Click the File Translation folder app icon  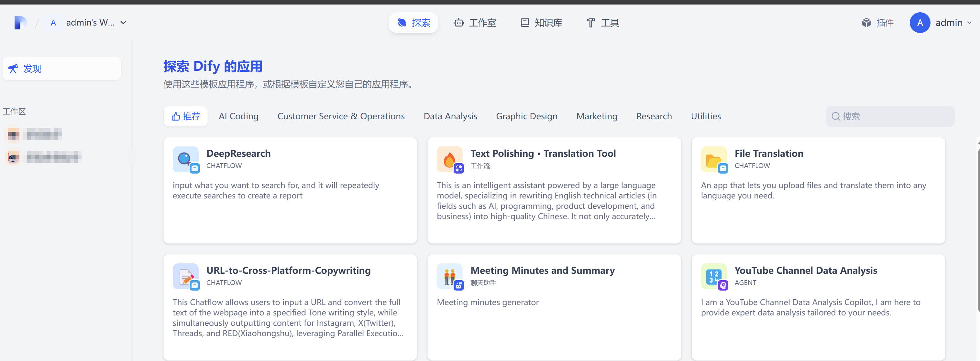(x=714, y=159)
